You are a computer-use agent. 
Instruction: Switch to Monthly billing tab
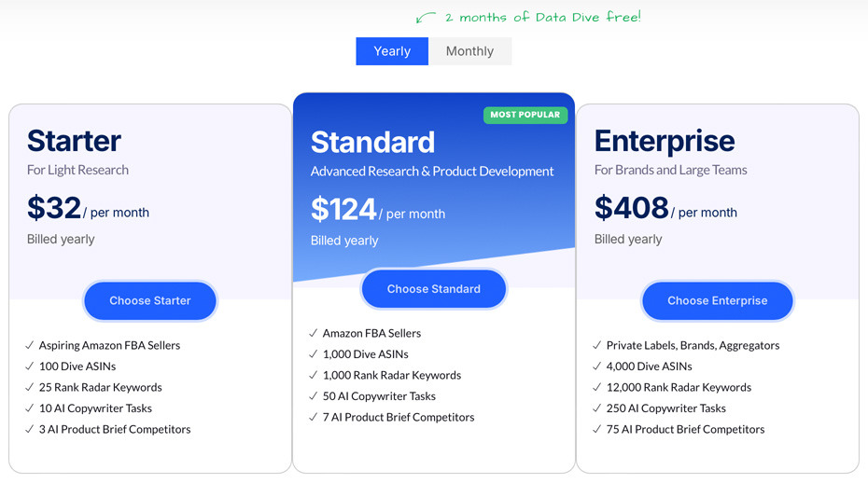470,51
